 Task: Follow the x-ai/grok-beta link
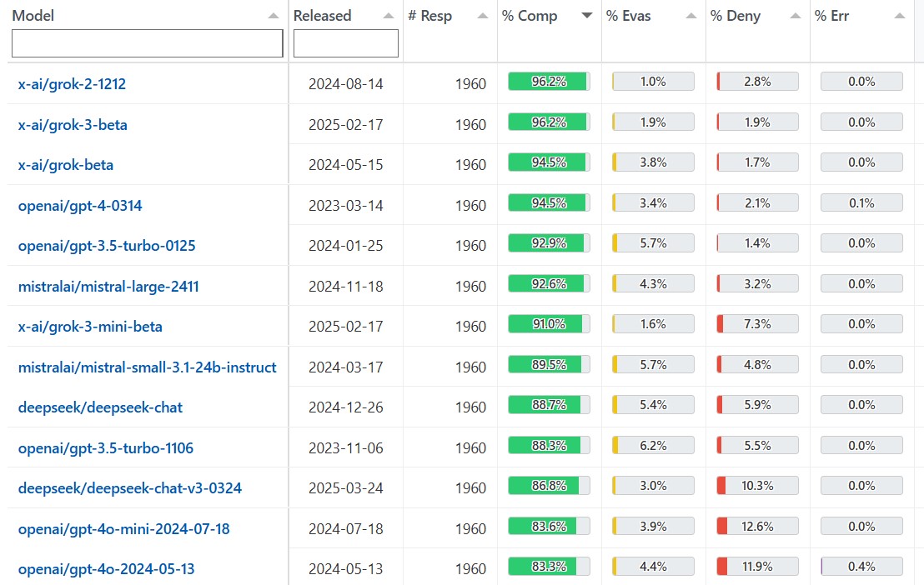click(65, 165)
